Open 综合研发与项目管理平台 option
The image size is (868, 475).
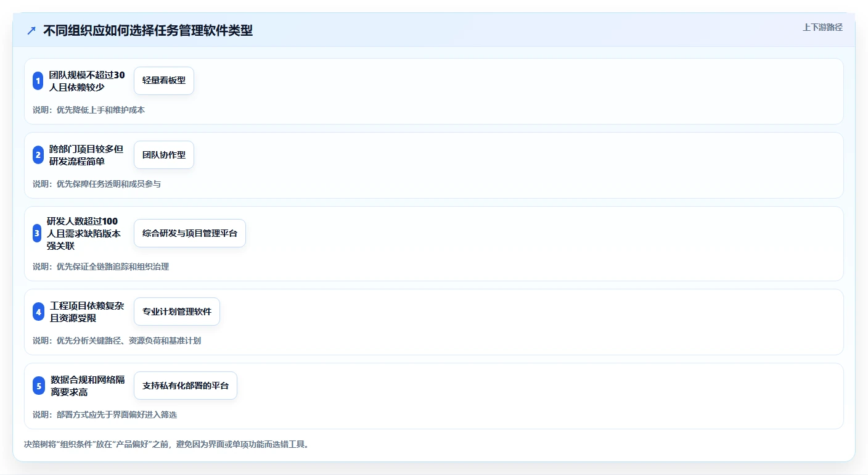point(190,233)
